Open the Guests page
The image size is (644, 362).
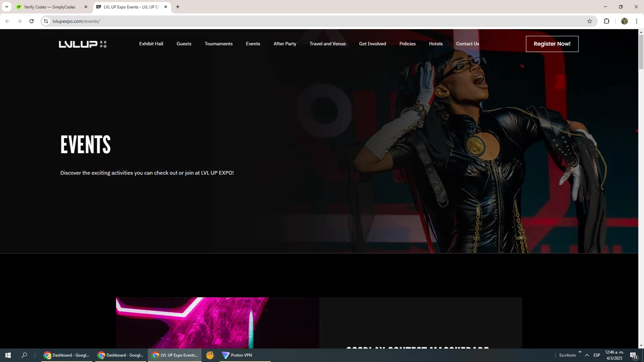184,44
